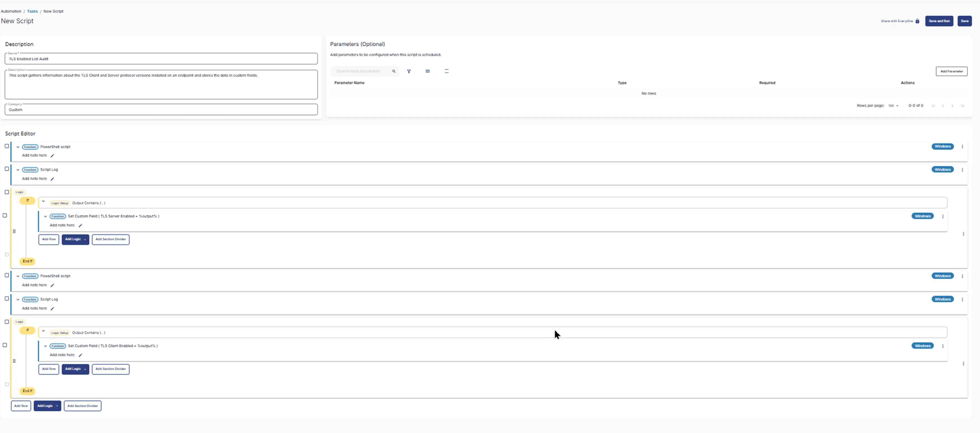Tick checkbox of first Script Log row
The height and width of the screenshot is (433, 980).
(7, 169)
